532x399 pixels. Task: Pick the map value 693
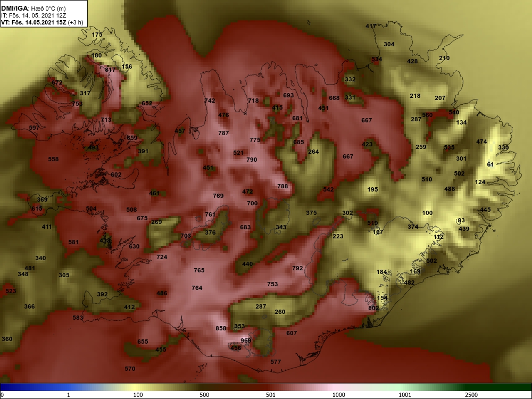(288, 95)
